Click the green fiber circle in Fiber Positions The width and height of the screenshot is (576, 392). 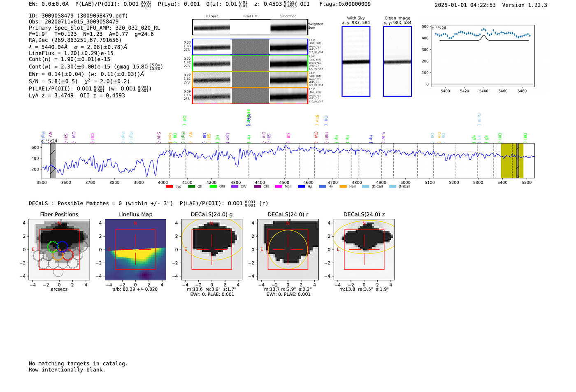point(53,247)
